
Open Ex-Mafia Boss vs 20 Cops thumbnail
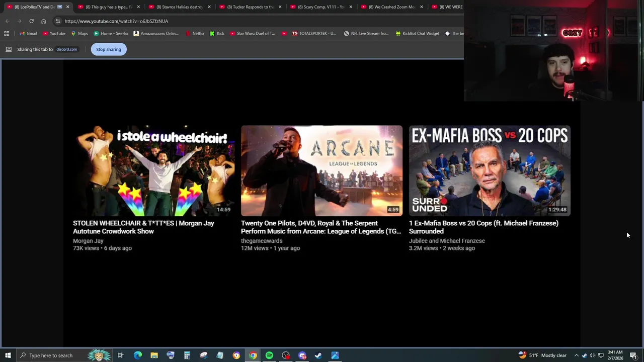click(490, 171)
